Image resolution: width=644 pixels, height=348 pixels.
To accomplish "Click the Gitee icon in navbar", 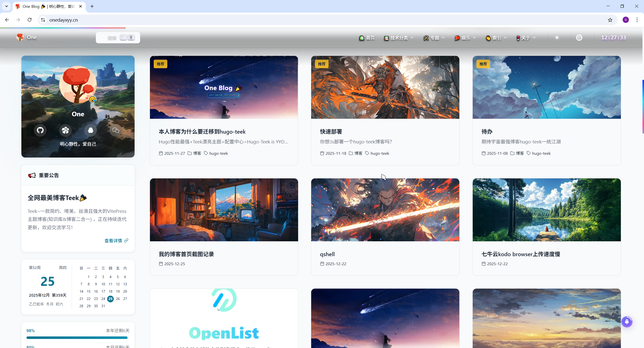I will click(579, 38).
